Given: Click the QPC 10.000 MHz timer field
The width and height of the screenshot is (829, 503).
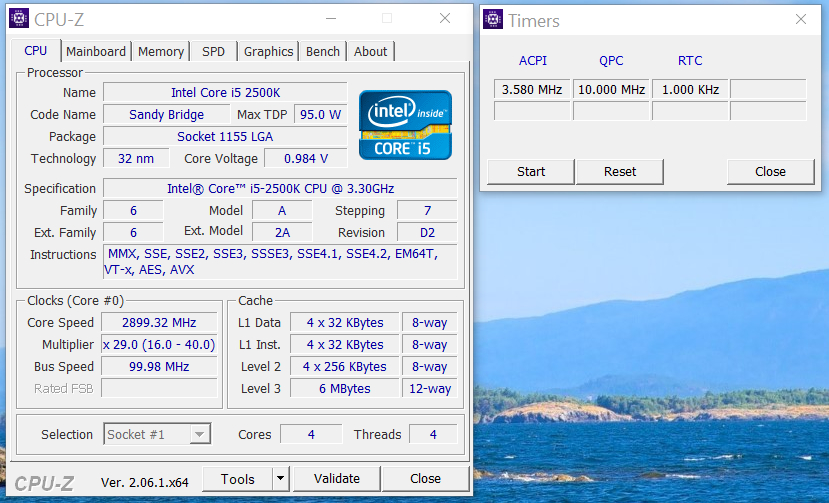Looking at the screenshot, I should pyautogui.click(x=611, y=89).
